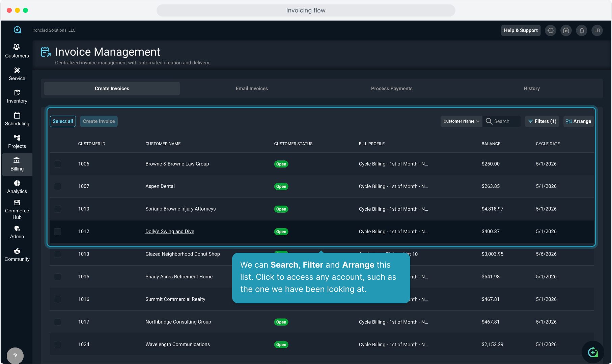Image resolution: width=612 pixels, height=364 pixels.
Task: Open the Customers section in sidebar
Action: point(17,51)
